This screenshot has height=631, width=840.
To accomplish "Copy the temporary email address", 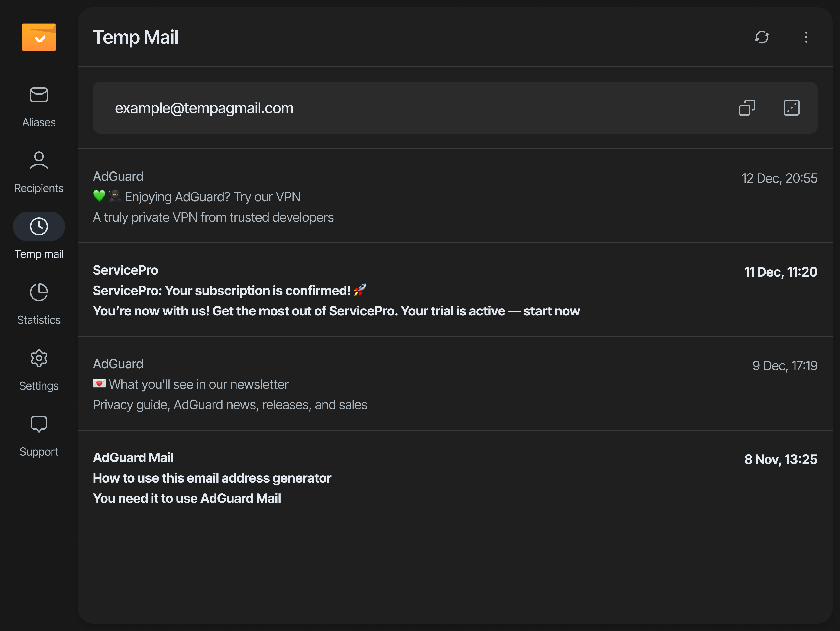I will coord(746,108).
